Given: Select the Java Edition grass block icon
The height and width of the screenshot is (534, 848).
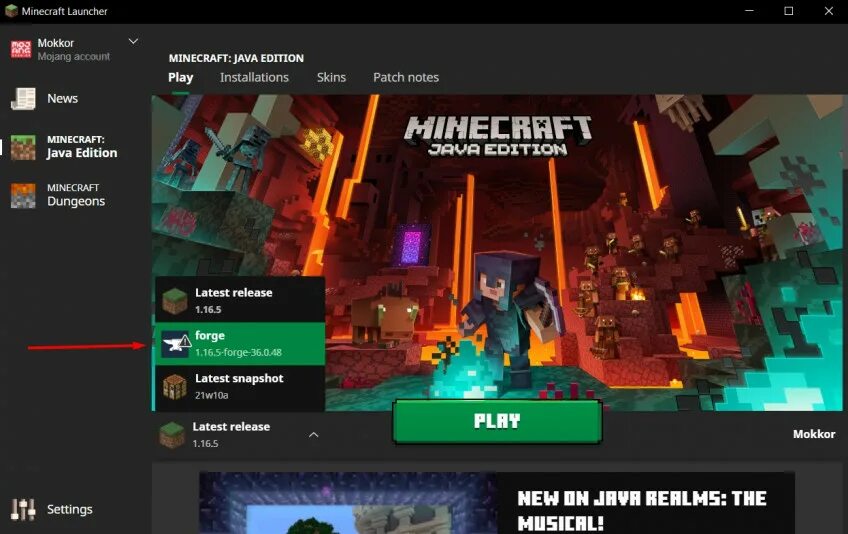Looking at the screenshot, I should point(23,147).
